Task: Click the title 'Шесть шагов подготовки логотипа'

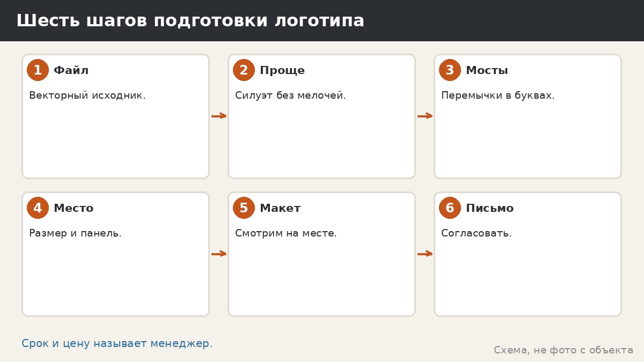Action: [x=191, y=21]
